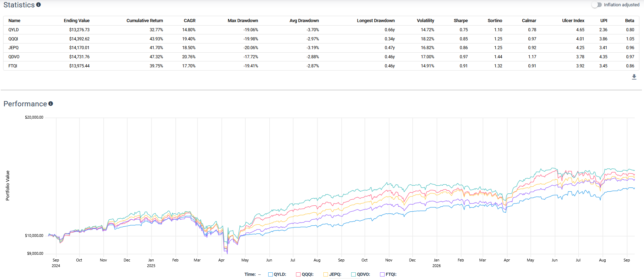Screen dimensions: 644x279
Task: Click the UPI column header
Action: 604,21
